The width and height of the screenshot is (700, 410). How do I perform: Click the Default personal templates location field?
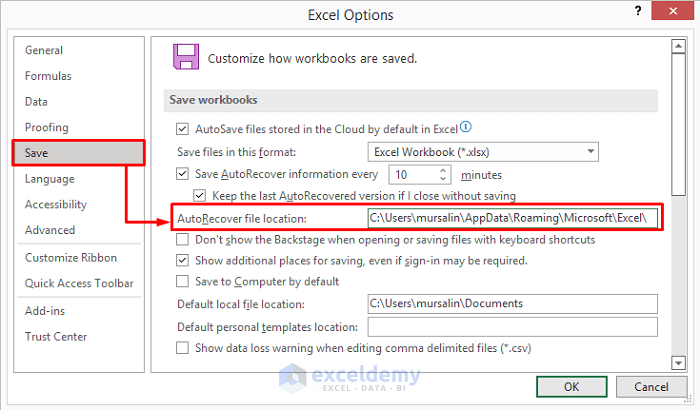pos(512,327)
